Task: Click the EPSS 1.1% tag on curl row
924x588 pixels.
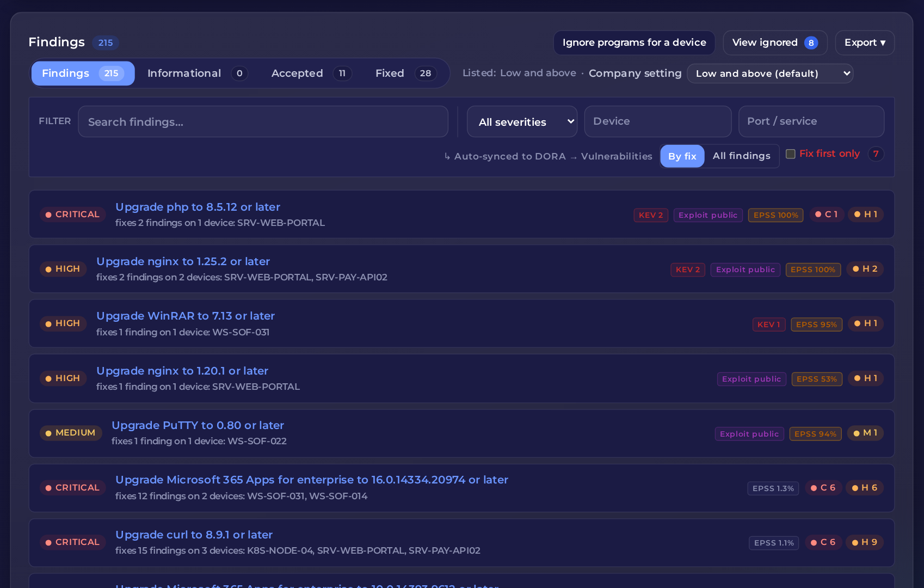Action: point(774,543)
